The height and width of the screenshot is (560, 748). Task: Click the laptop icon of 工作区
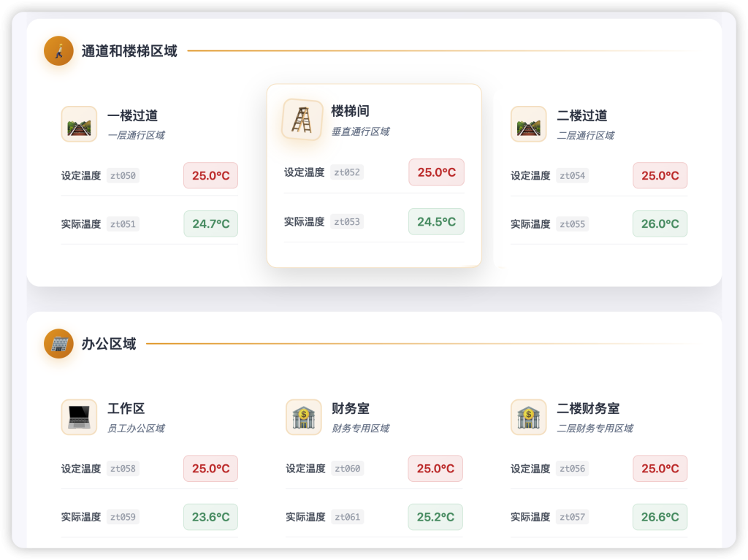(x=79, y=417)
